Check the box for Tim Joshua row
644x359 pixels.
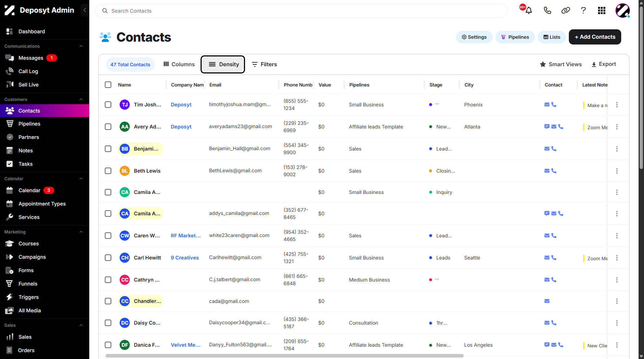click(x=108, y=105)
